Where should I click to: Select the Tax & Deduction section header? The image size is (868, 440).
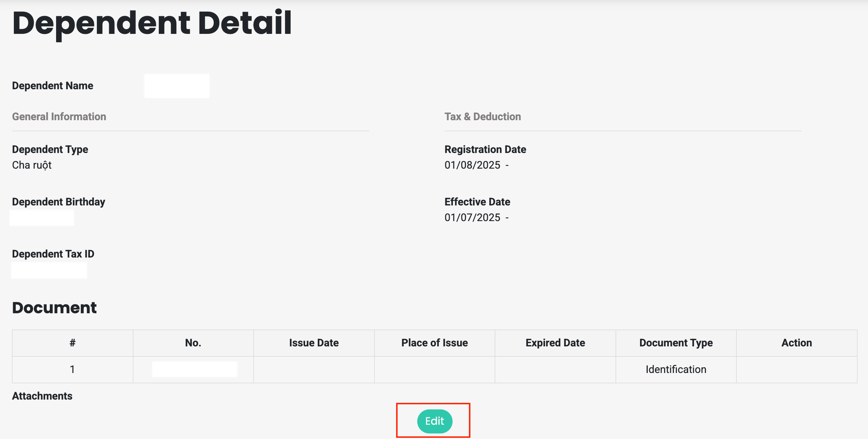coord(482,117)
